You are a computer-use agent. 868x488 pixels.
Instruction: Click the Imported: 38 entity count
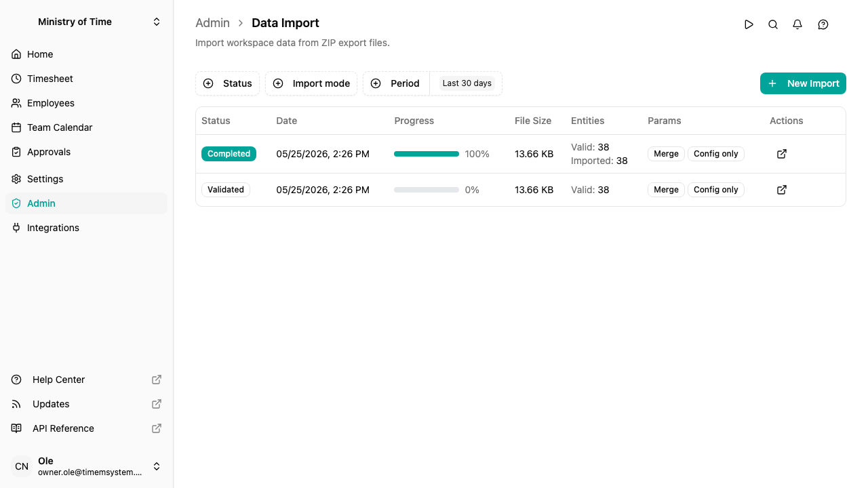pos(599,161)
